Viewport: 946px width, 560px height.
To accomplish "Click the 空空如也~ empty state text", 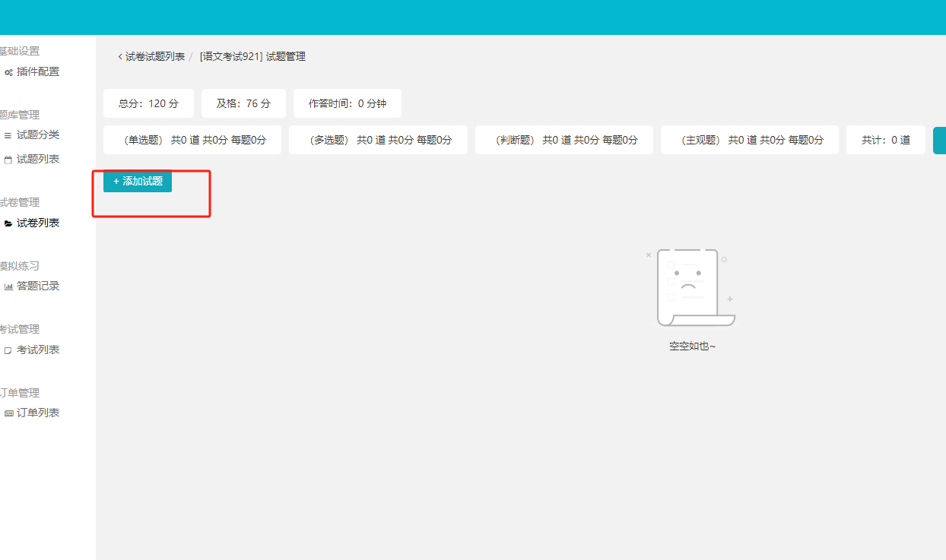I will point(692,346).
